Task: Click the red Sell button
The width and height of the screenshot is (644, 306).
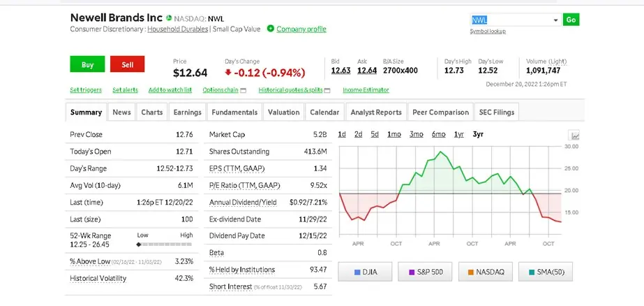Action: (127, 64)
